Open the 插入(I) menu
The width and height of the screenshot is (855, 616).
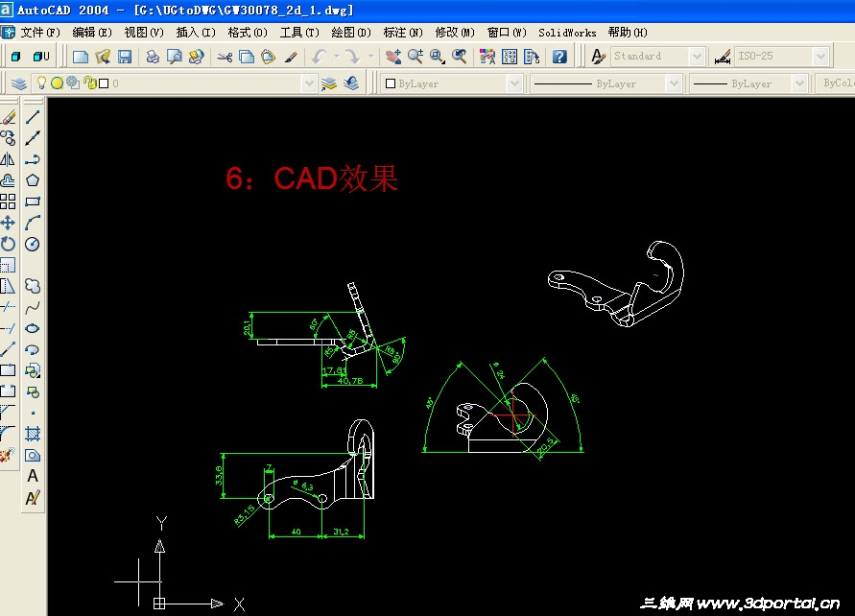click(196, 33)
